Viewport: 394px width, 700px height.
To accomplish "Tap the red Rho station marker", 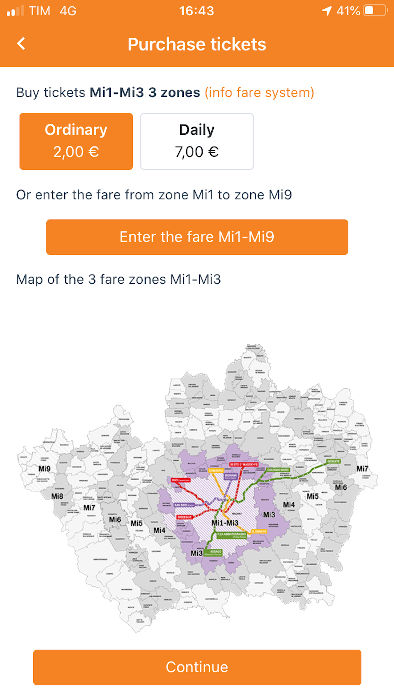I will point(181,480).
